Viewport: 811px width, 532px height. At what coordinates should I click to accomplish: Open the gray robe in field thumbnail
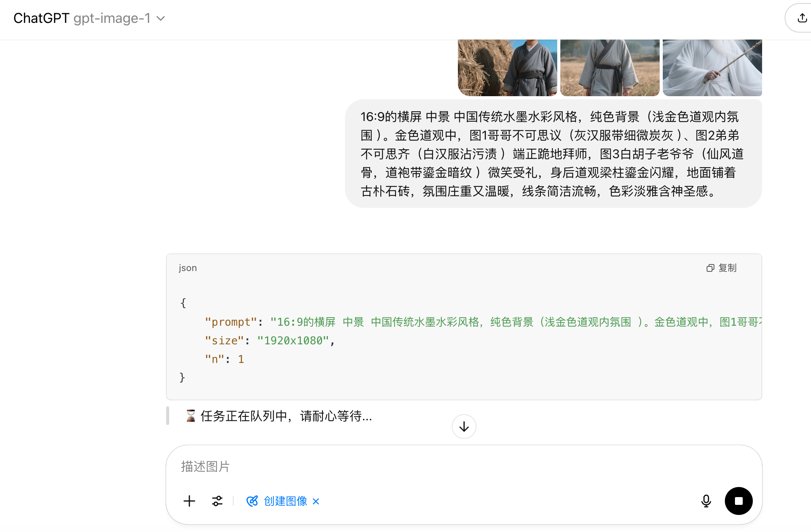(610, 67)
